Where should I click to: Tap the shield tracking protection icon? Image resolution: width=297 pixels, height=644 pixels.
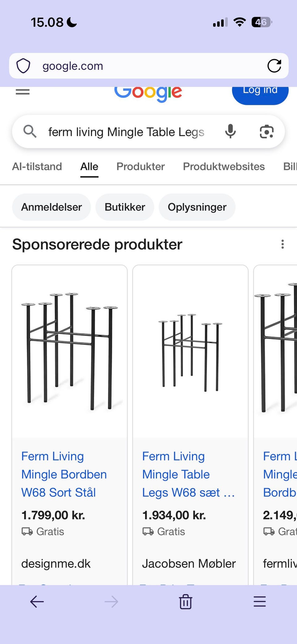pos(23,66)
